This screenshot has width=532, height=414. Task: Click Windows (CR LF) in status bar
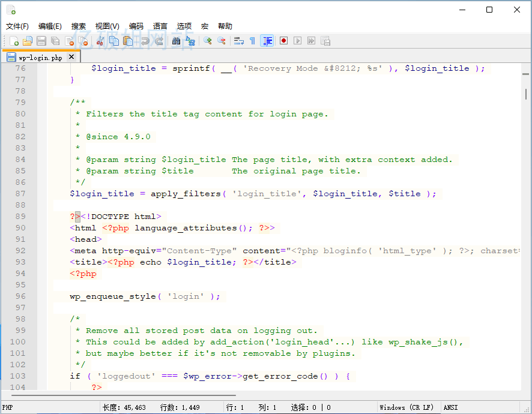pyautogui.click(x=407, y=407)
